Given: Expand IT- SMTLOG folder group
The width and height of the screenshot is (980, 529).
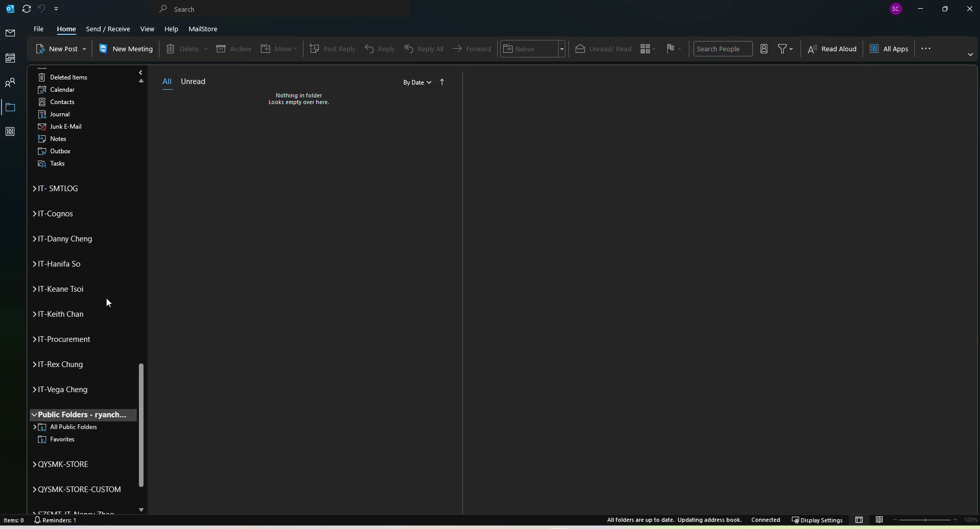Looking at the screenshot, I should pyautogui.click(x=34, y=189).
